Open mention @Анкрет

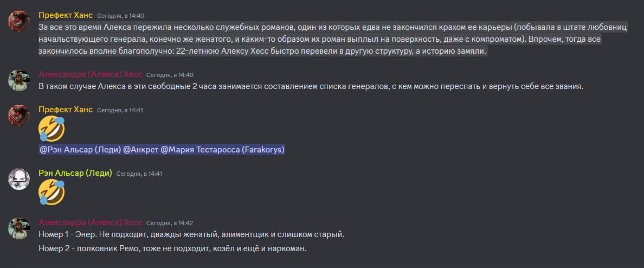[141, 150]
